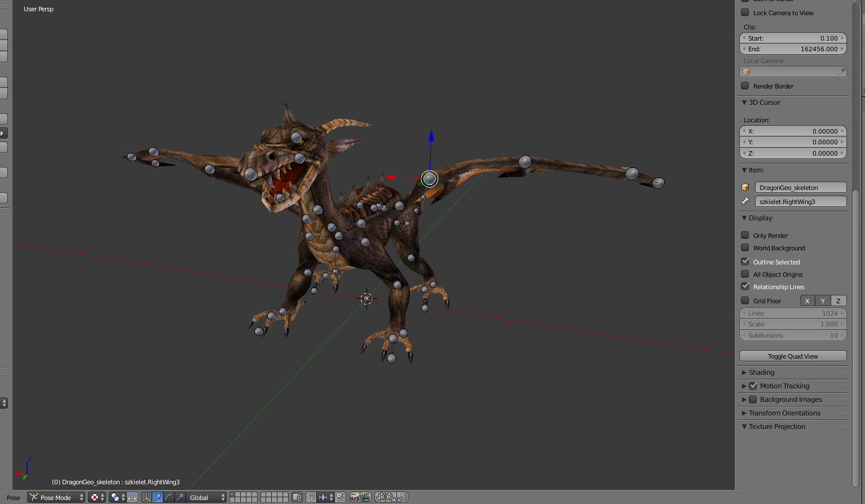
Task: Copy the current pose to buffer
Action: point(379,497)
